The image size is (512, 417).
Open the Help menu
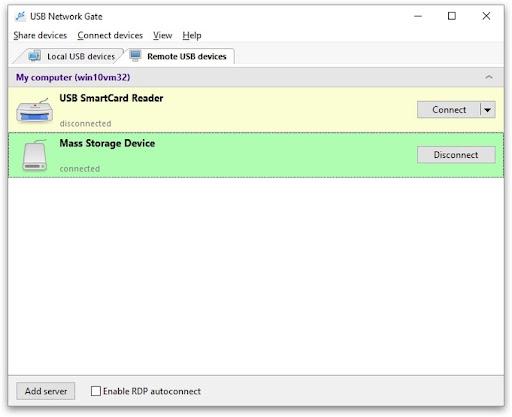[x=192, y=35]
